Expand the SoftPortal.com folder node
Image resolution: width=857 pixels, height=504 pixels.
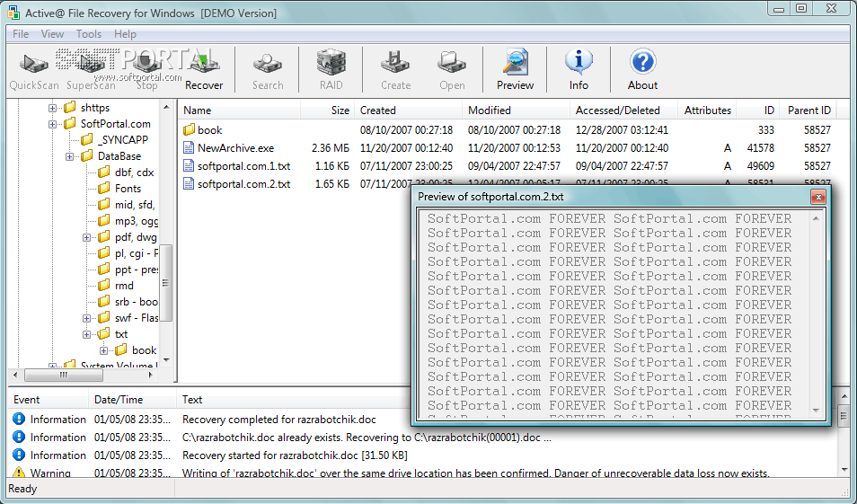pos(52,125)
